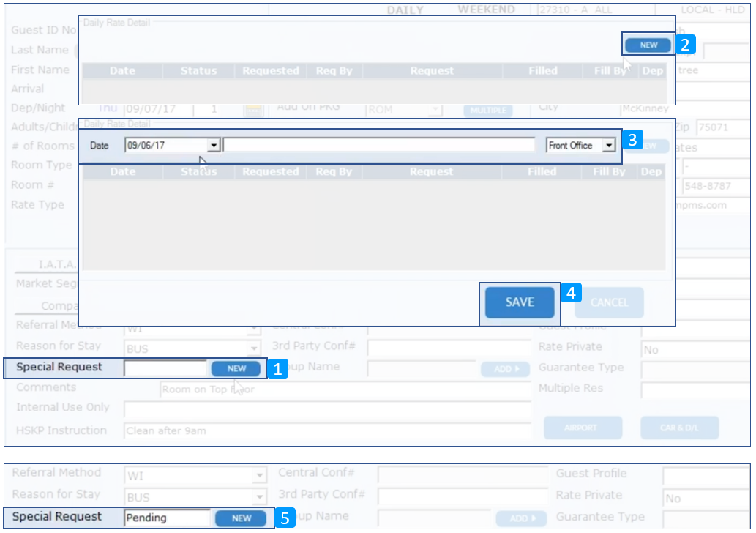756x533 pixels.
Task: Click the calendar icon beside the departure date
Action: click(253, 110)
